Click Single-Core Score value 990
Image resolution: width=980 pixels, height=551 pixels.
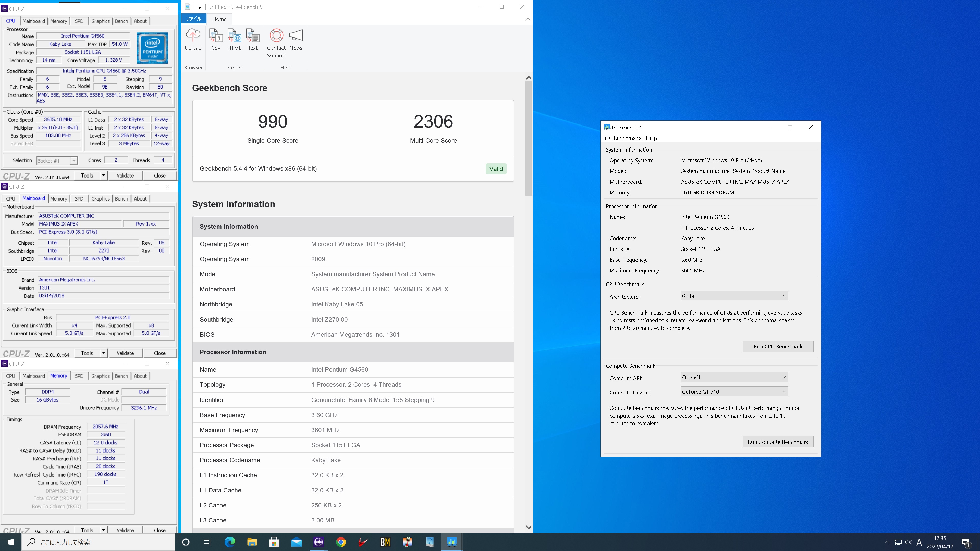click(272, 122)
